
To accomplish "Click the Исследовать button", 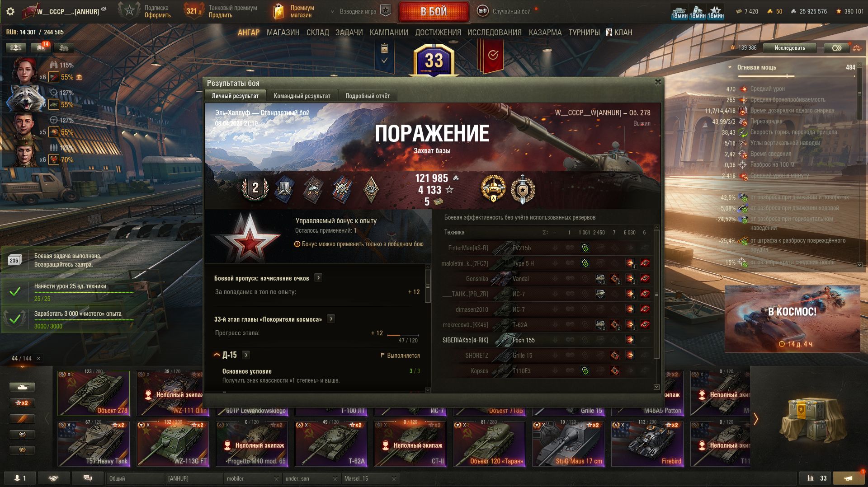I will tap(790, 48).
